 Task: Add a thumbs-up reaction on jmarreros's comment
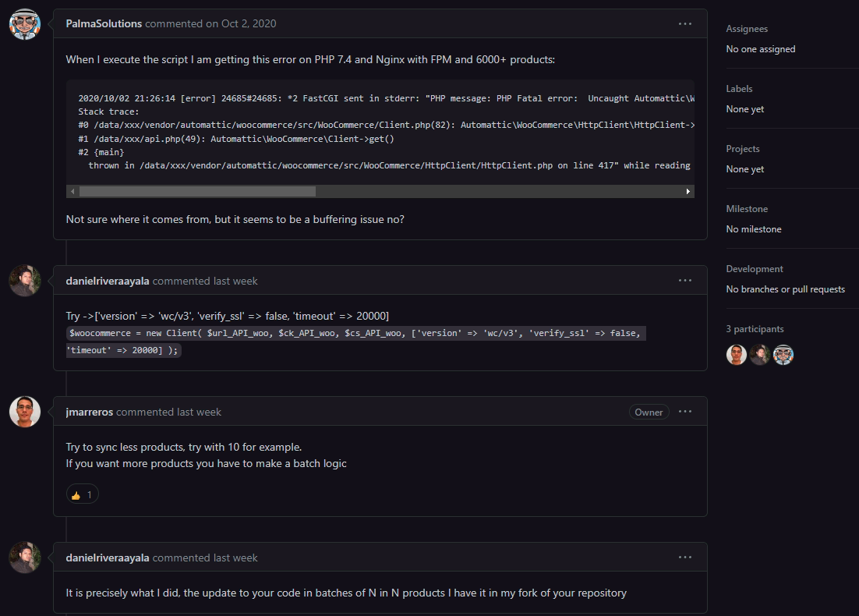pos(82,494)
